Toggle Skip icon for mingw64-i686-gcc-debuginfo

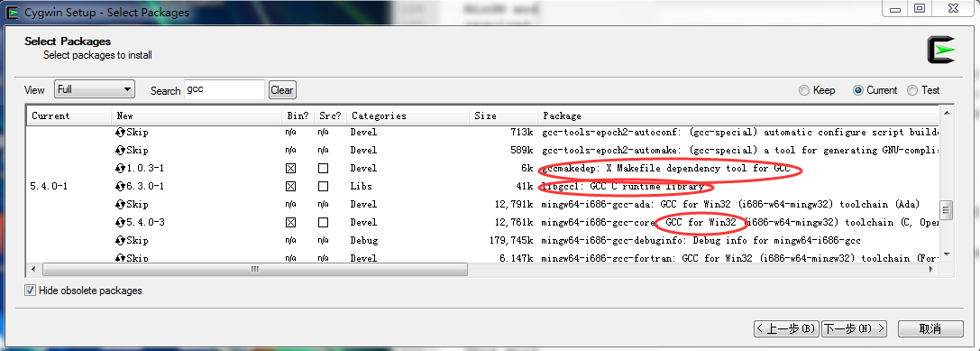tap(121, 240)
